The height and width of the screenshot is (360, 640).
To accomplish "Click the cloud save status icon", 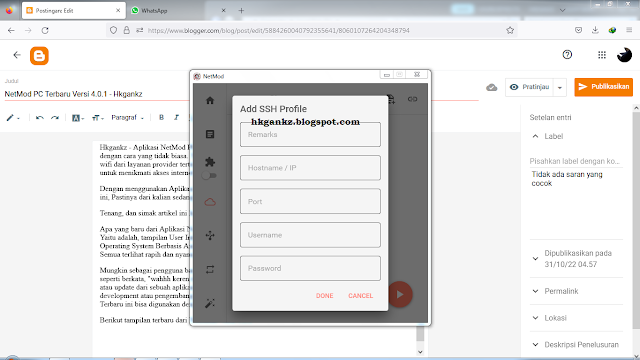I will [x=492, y=87].
